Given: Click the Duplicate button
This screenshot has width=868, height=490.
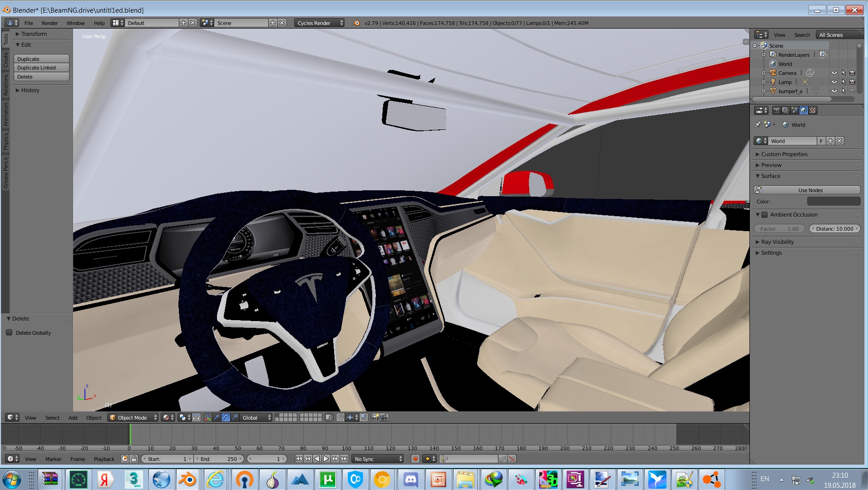Looking at the screenshot, I should [41, 59].
